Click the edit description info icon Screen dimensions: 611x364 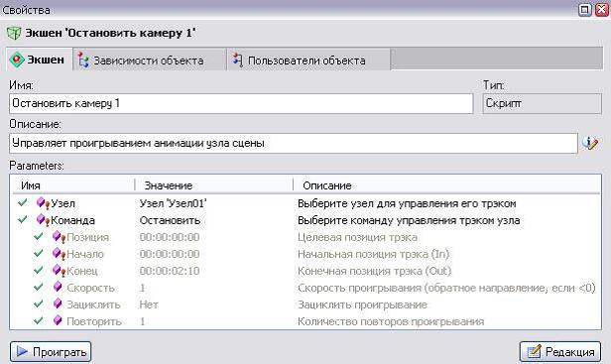pyautogui.click(x=590, y=143)
